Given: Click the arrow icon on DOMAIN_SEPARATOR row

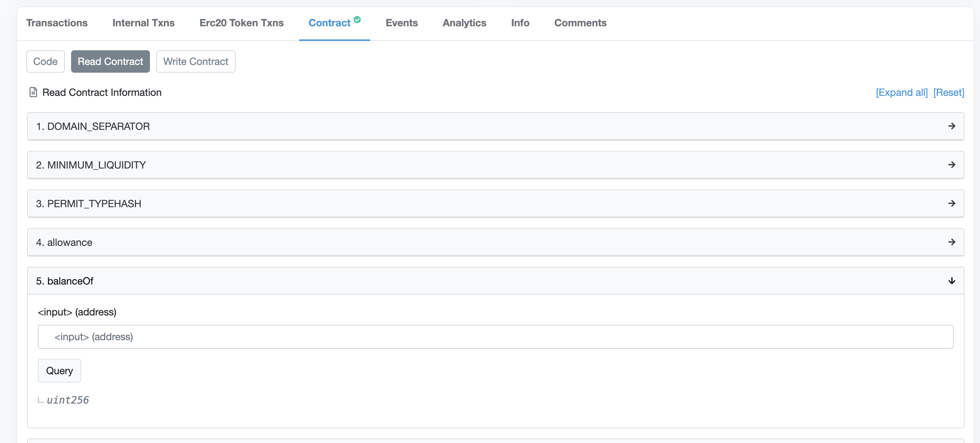Looking at the screenshot, I should (x=951, y=126).
